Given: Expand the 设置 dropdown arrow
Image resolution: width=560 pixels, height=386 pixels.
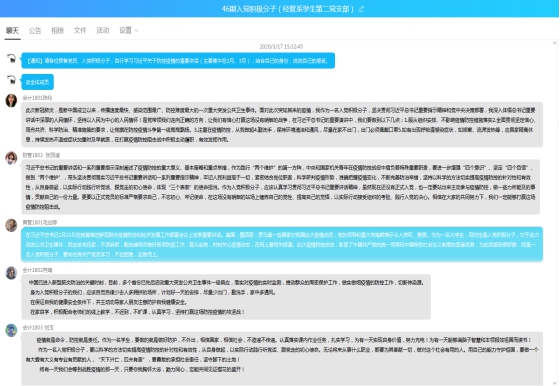Looking at the screenshot, I should pyautogui.click(x=136, y=31).
